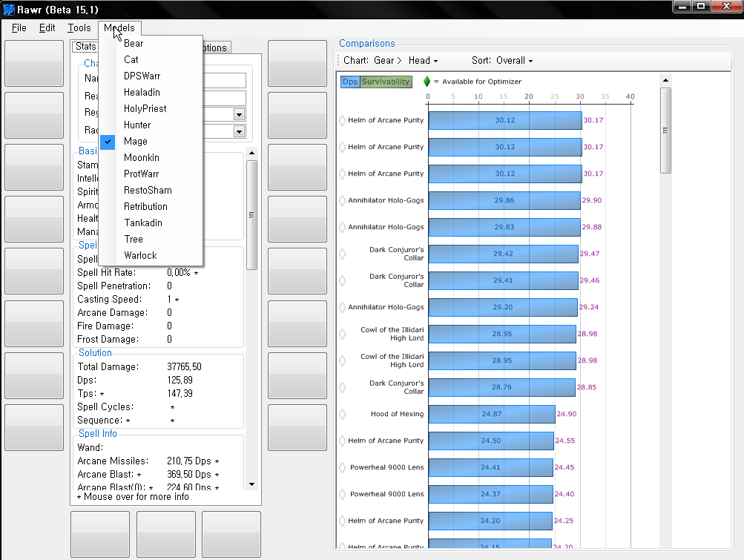This screenshot has width=744, height=560.
Task: Click the Hood of Hexing 24.87 bar
Action: [x=492, y=414]
